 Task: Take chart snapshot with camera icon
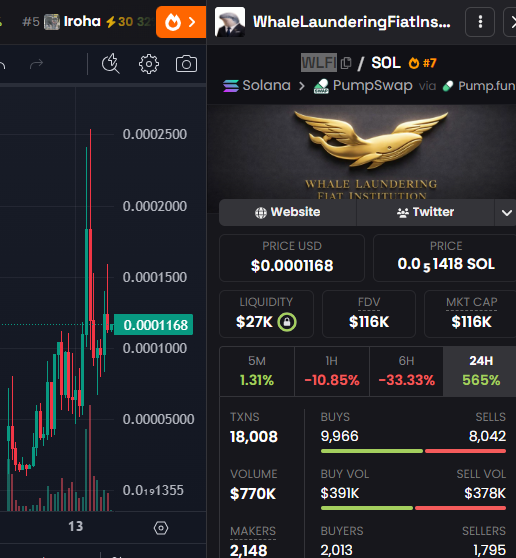coord(186,64)
